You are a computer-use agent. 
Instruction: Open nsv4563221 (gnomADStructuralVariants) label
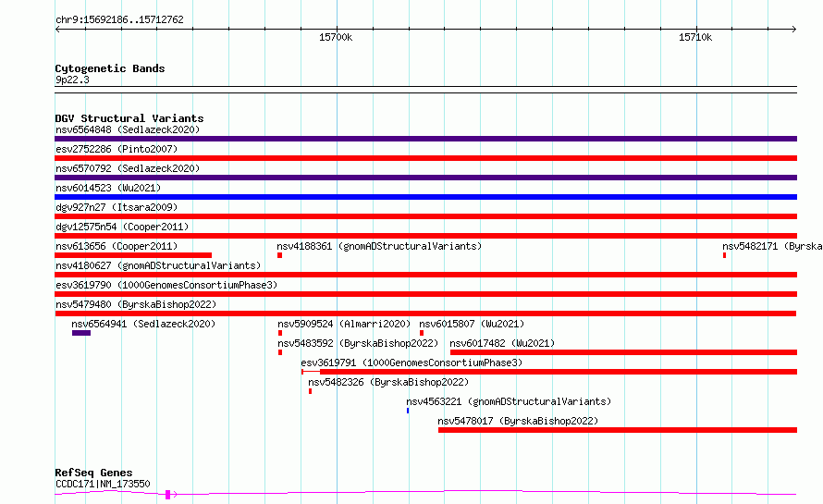(509, 401)
